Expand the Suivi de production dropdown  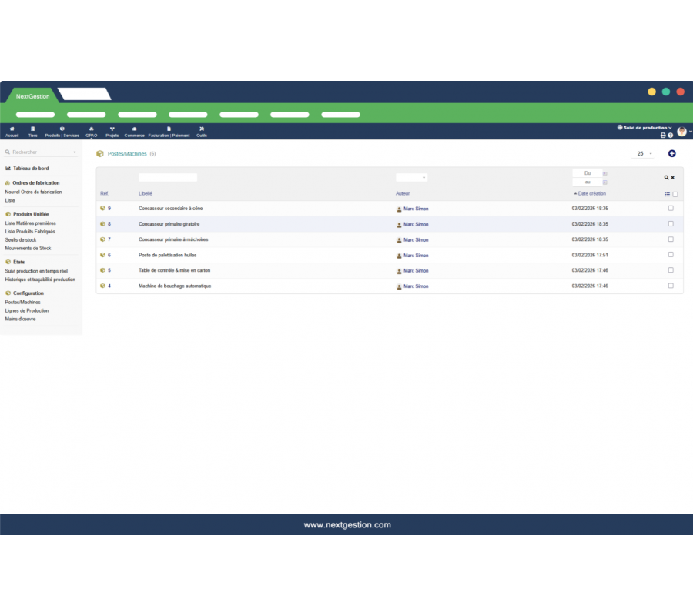[644, 128]
